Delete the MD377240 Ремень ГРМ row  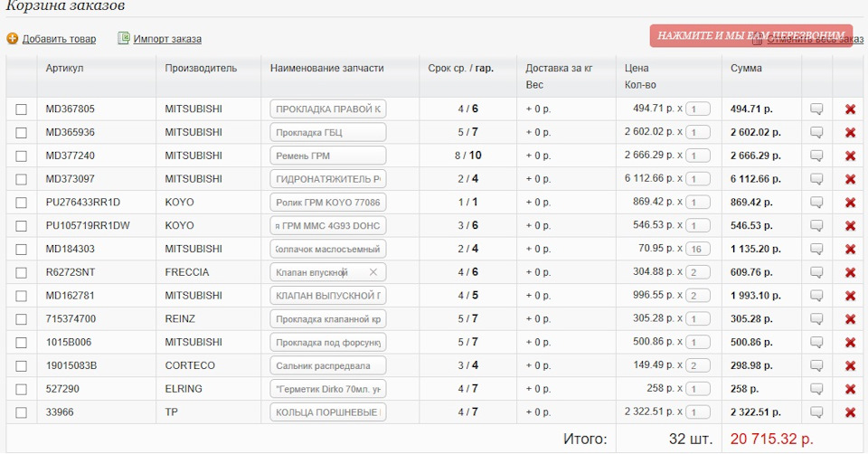[850, 156]
